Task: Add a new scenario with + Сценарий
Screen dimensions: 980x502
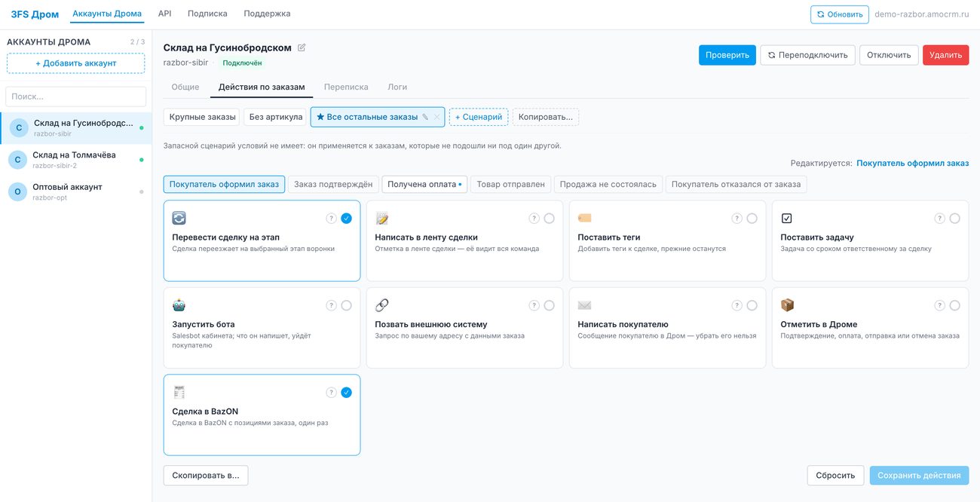Action: pos(479,117)
